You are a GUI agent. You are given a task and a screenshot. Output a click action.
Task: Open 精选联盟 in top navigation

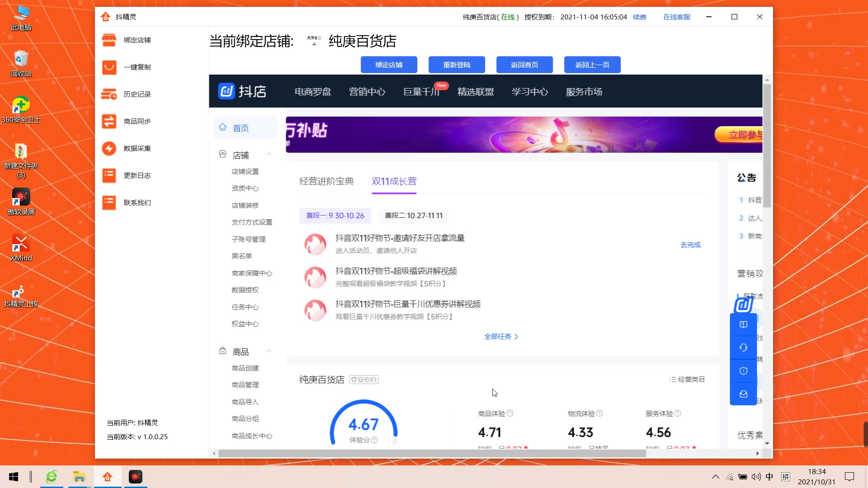click(476, 92)
